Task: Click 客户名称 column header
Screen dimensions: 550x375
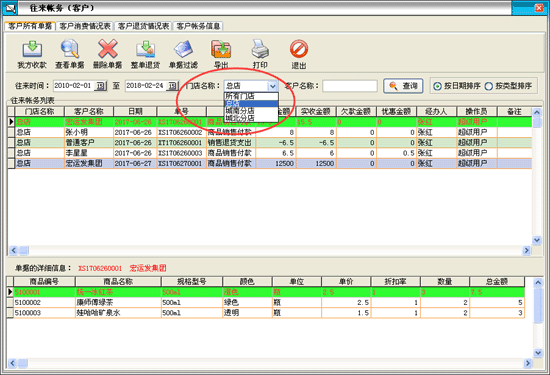Action: 89,112
